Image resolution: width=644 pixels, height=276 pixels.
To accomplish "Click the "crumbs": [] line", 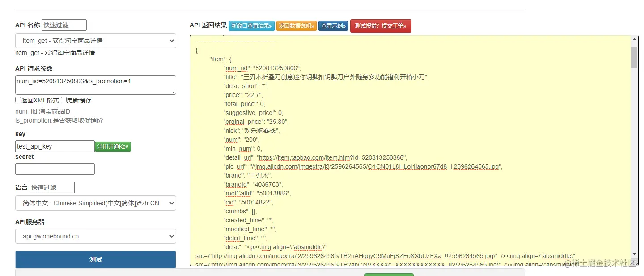I will click(x=241, y=211).
